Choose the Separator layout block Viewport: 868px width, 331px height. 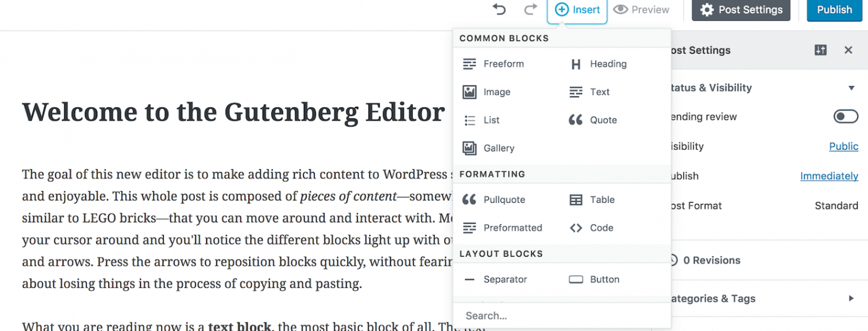coord(495,280)
